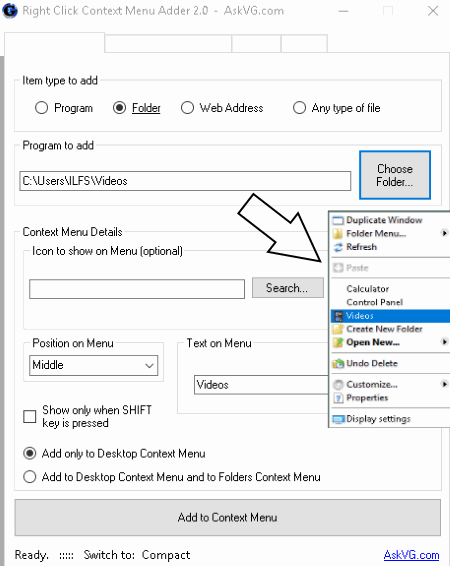Click the Undo Delete icon

pos(338,363)
